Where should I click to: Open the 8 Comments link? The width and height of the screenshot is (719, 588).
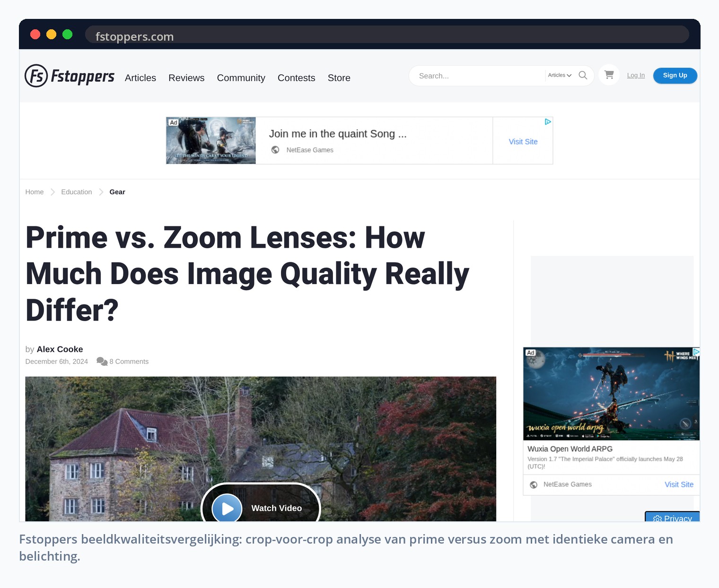tap(129, 362)
